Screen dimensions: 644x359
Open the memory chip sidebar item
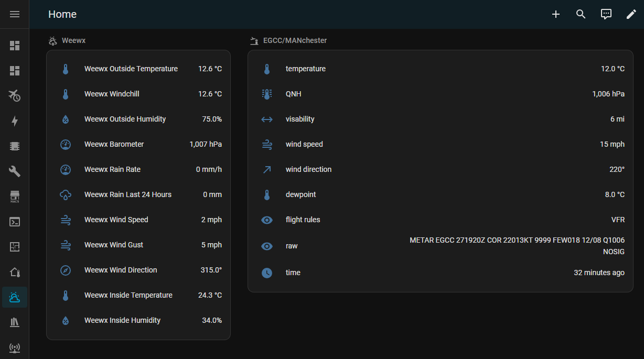pos(15,146)
